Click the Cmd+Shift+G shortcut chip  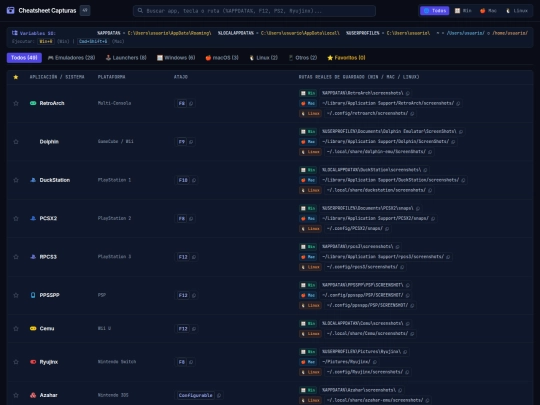pyautogui.click(x=93, y=41)
